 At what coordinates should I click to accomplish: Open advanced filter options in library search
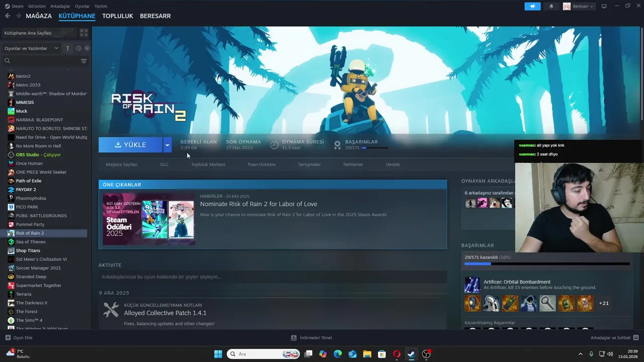84,61
